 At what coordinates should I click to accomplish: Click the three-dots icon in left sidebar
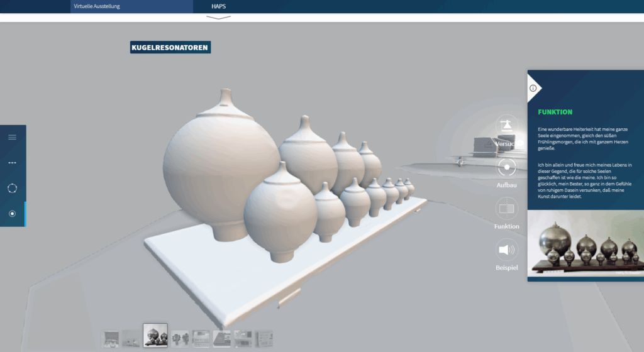click(13, 163)
